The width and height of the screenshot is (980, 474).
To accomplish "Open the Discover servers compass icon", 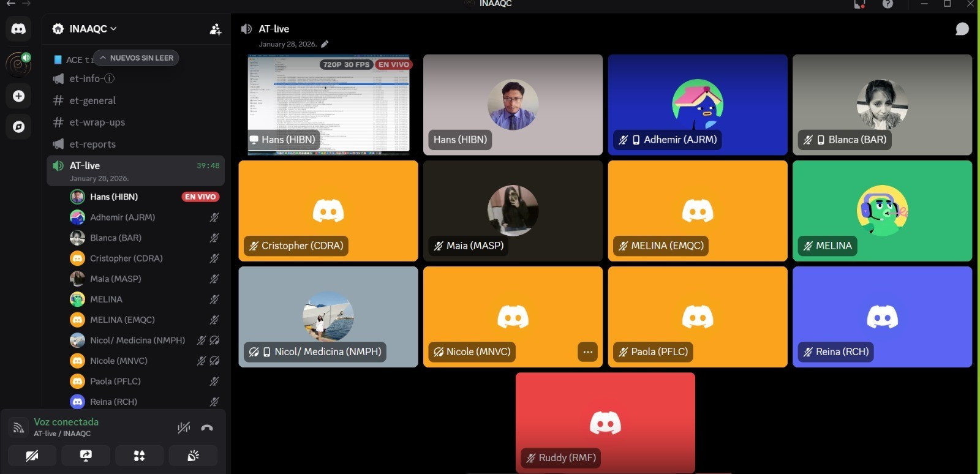I will 18,127.
